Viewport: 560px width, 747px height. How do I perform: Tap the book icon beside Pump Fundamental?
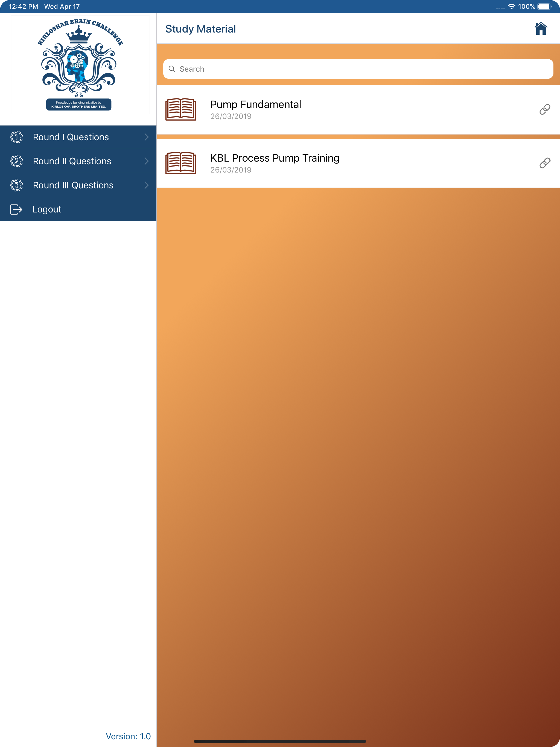tap(181, 109)
